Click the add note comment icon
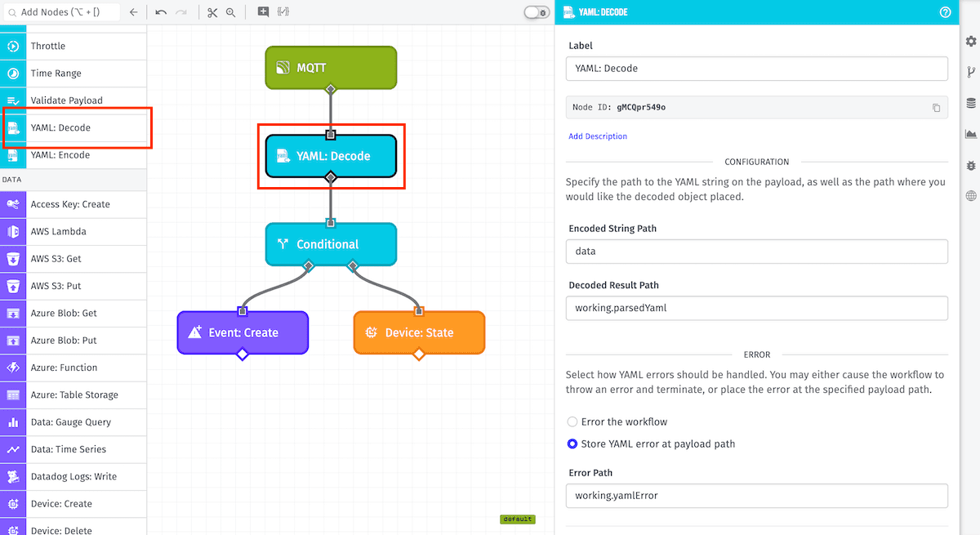 tap(263, 12)
